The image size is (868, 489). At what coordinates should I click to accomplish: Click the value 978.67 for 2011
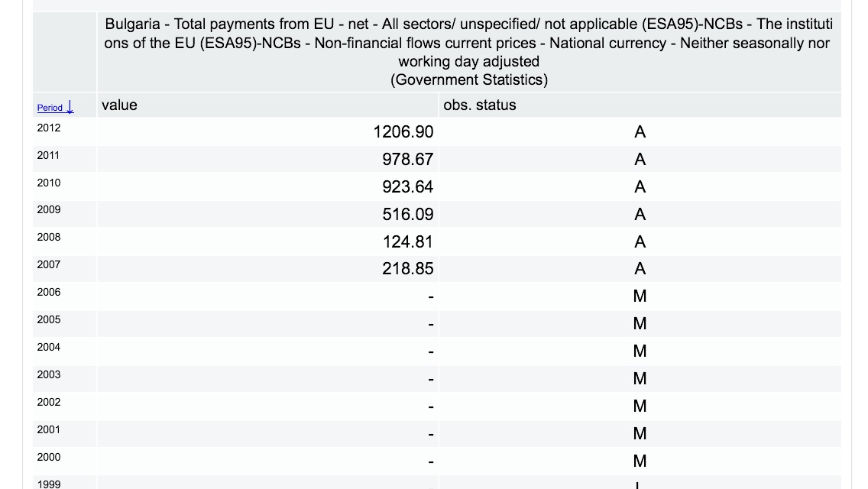point(407,160)
